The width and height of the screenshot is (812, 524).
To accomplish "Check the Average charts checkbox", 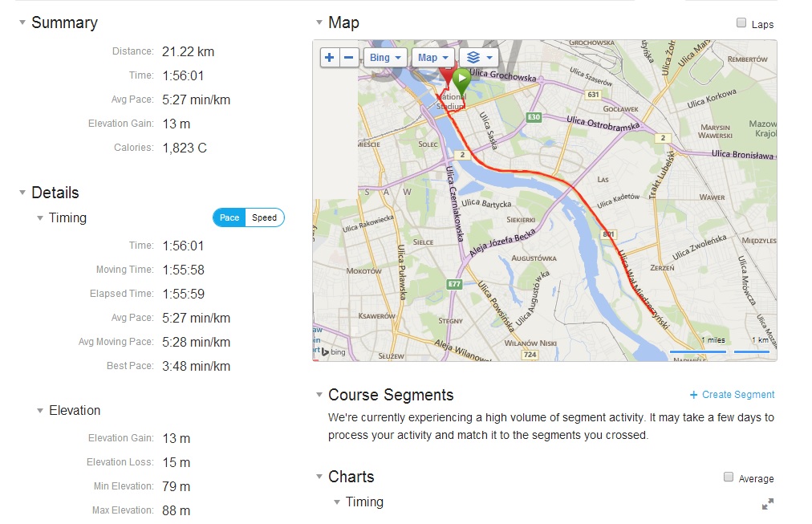I will click(x=729, y=477).
